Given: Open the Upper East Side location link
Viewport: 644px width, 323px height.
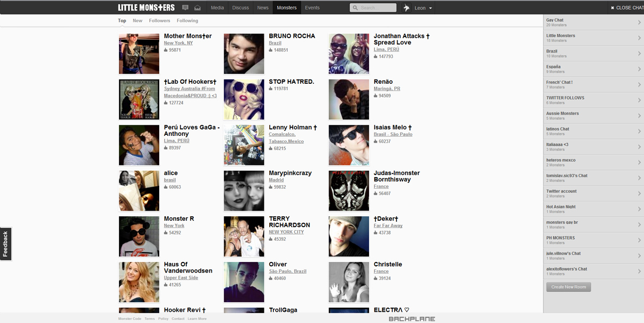Looking at the screenshot, I should point(181,278).
